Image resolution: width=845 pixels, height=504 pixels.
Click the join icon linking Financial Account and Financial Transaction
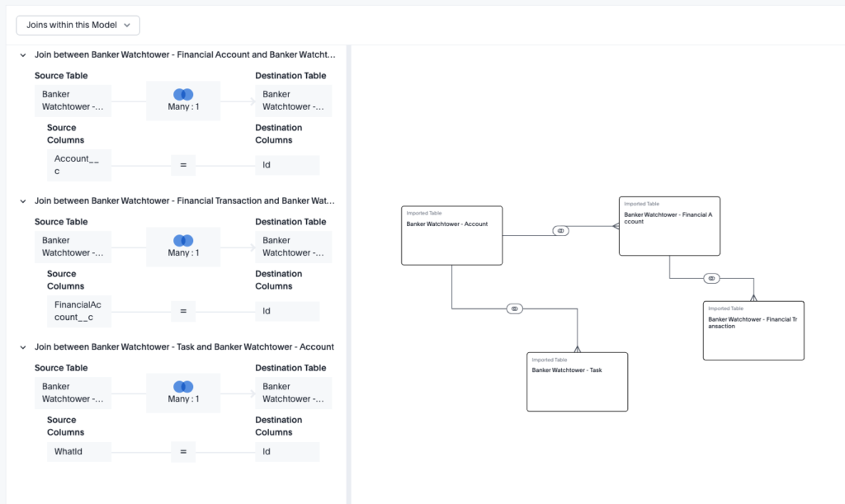coord(711,278)
